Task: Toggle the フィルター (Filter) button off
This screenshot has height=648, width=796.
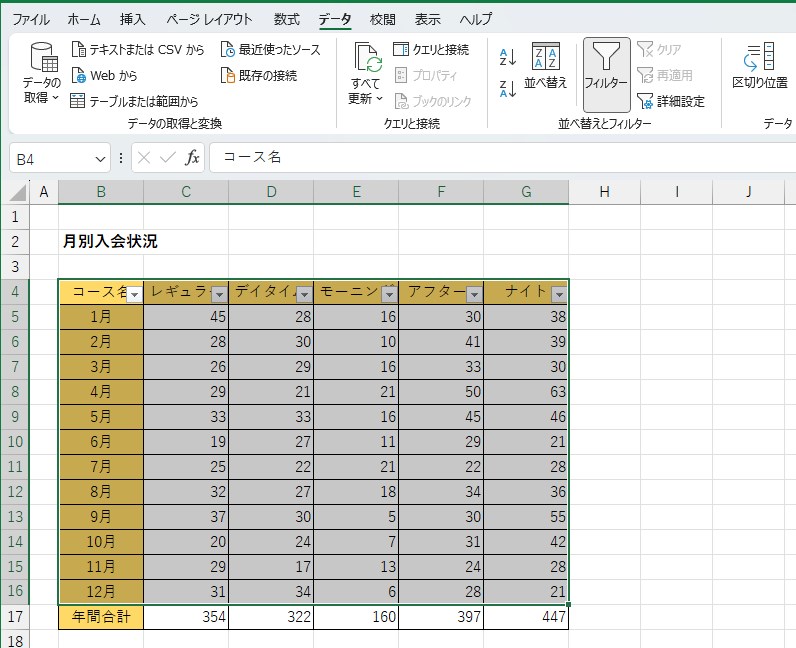Action: (x=606, y=68)
